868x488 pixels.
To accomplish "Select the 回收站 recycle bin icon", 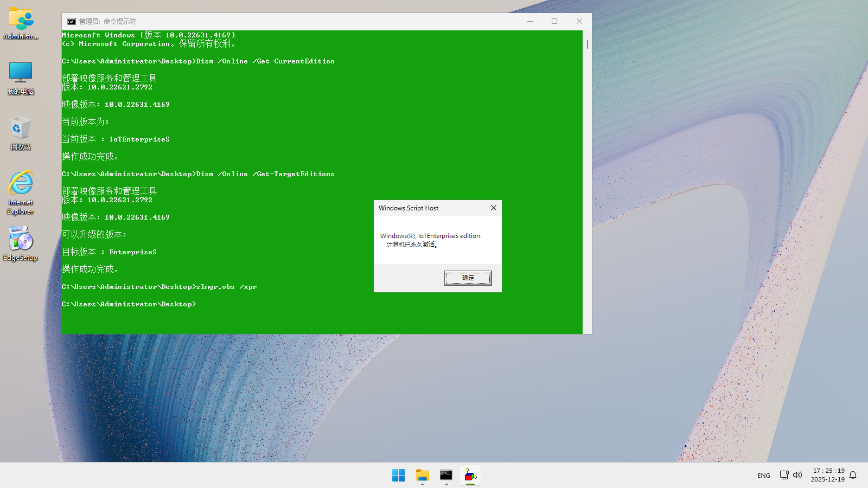I will click(21, 133).
